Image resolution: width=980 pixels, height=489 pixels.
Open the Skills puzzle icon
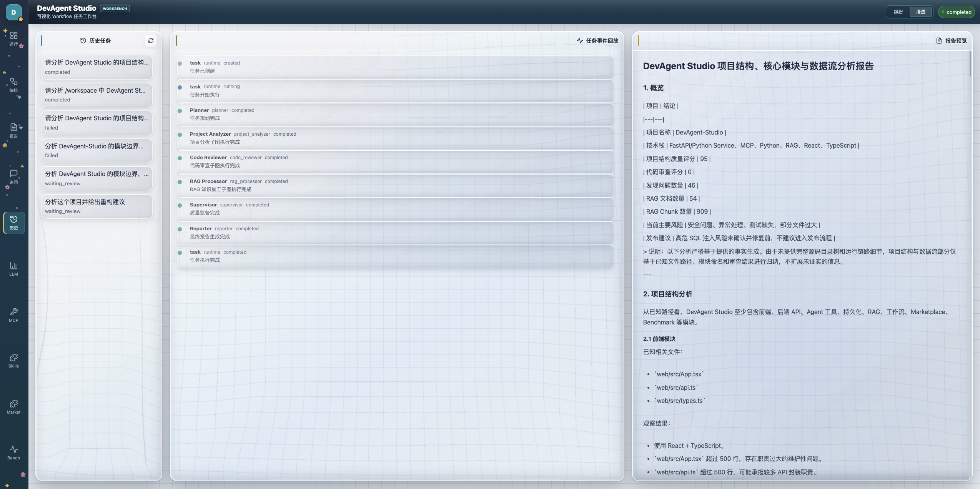[14, 361]
